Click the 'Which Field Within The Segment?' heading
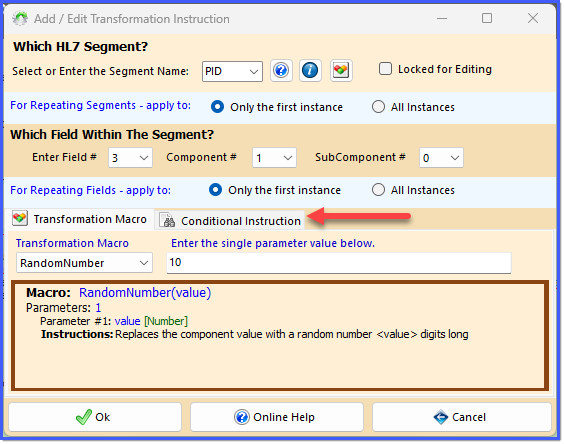The width and height of the screenshot is (564, 444). (x=112, y=134)
